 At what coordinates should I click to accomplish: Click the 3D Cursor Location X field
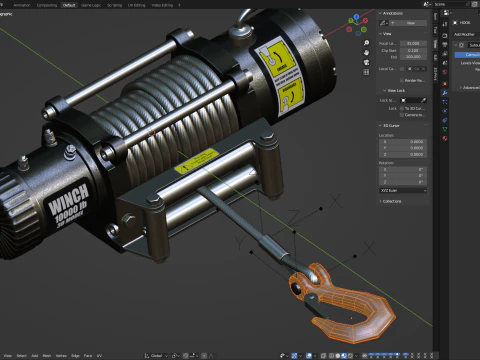coord(403,142)
